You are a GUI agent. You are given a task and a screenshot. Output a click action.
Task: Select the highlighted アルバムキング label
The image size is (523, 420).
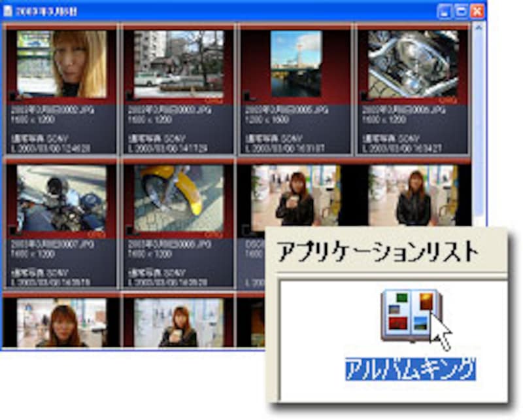coord(411,369)
